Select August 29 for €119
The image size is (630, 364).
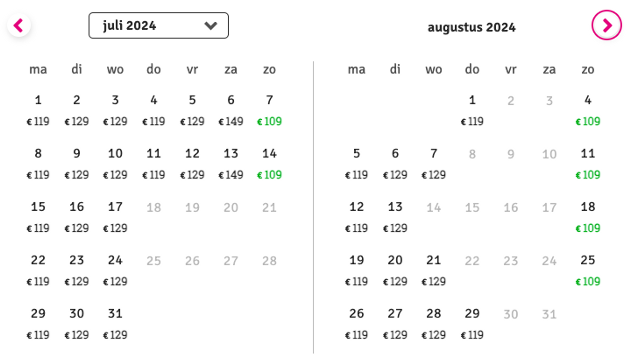[x=472, y=324]
